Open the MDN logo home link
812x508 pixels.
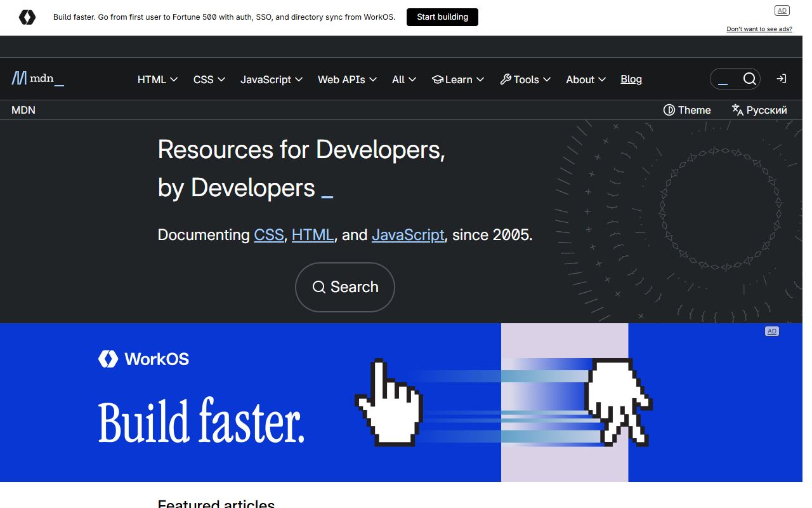[x=38, y=79]
